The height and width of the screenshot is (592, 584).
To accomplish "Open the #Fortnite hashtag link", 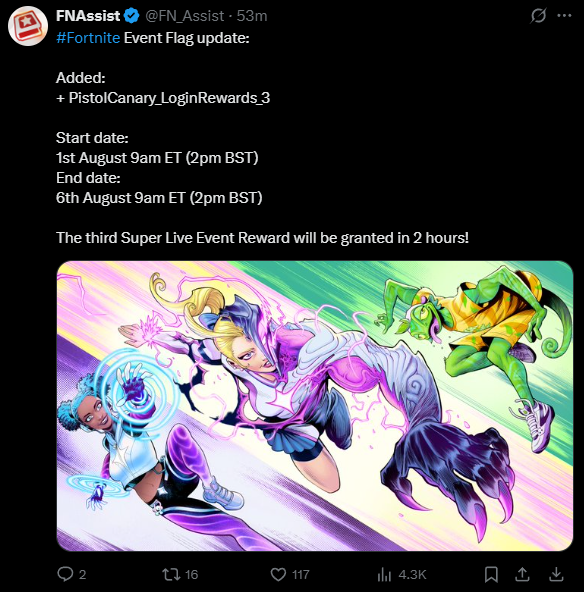I will pyautogui.click(x=88, y=38).
